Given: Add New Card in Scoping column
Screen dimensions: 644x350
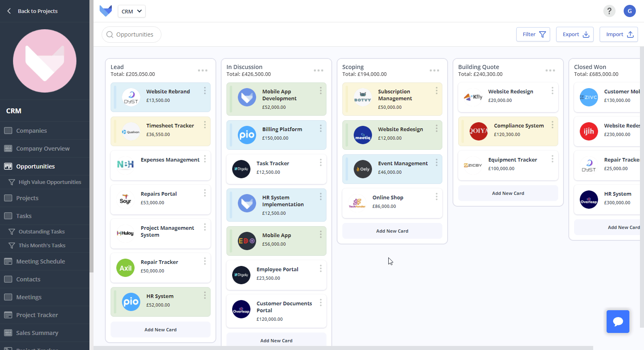Looking at the screenshot, I should 392,231.
